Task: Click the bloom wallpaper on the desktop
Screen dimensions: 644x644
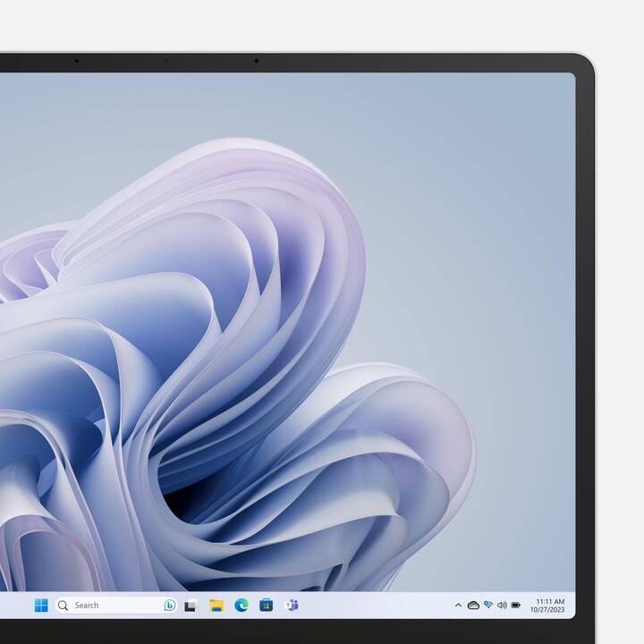Action: coord(268,358)
